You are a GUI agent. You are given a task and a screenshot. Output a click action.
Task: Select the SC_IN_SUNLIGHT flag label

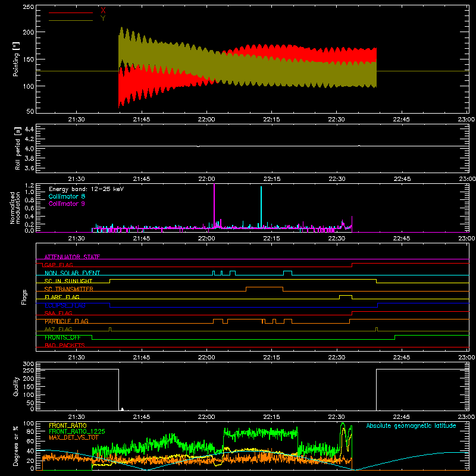(x=68, y=281)
